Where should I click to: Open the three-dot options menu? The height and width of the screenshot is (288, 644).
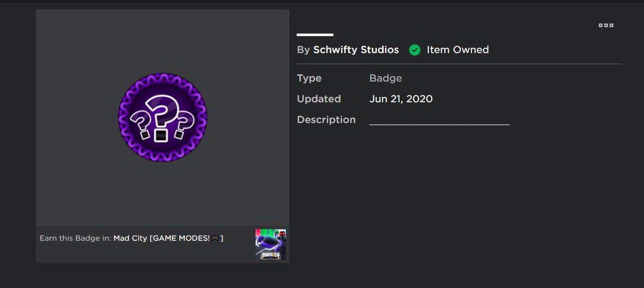pyautogui.click(x=606, y=25)
